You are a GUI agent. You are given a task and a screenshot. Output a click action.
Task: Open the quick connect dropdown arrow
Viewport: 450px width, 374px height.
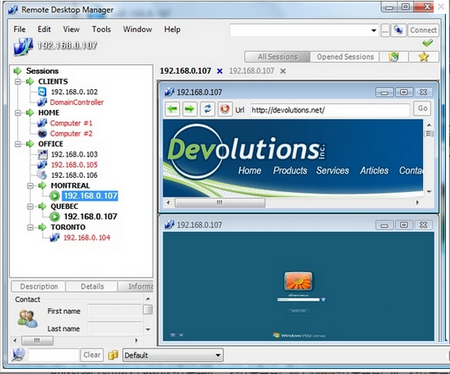pos(374,30)
